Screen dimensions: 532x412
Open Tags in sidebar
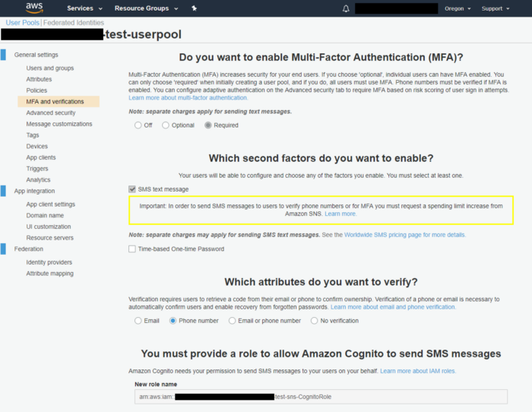tap(33, 135)
